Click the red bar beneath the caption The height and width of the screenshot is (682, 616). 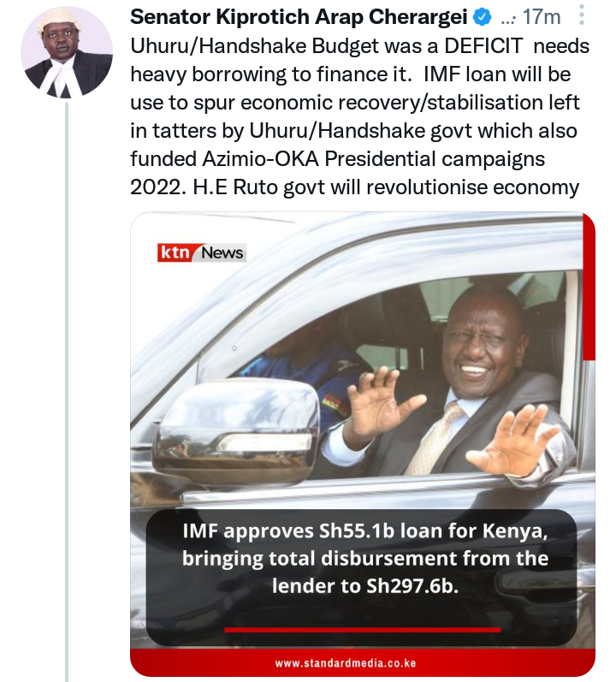[363, 629]
